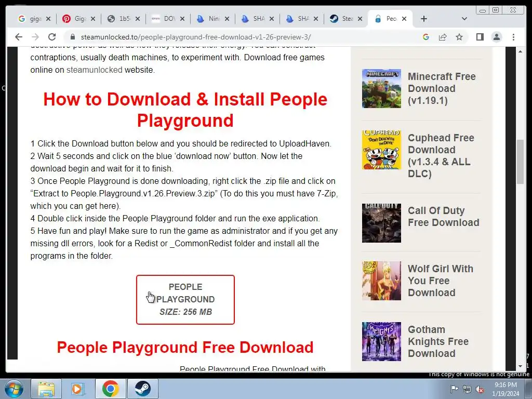This screenshot has height=399, width=532.
Task: Open the Windows Start menu
Action: (14, 389)
